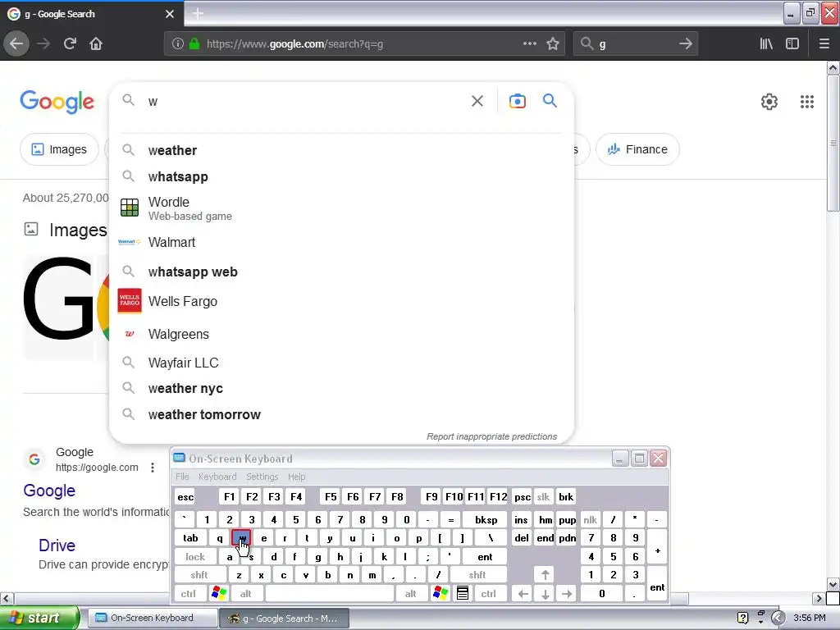Choose the Walgreens suggestion
The width and height of the screenshot is (840, 630).
(x=341, y=335)
